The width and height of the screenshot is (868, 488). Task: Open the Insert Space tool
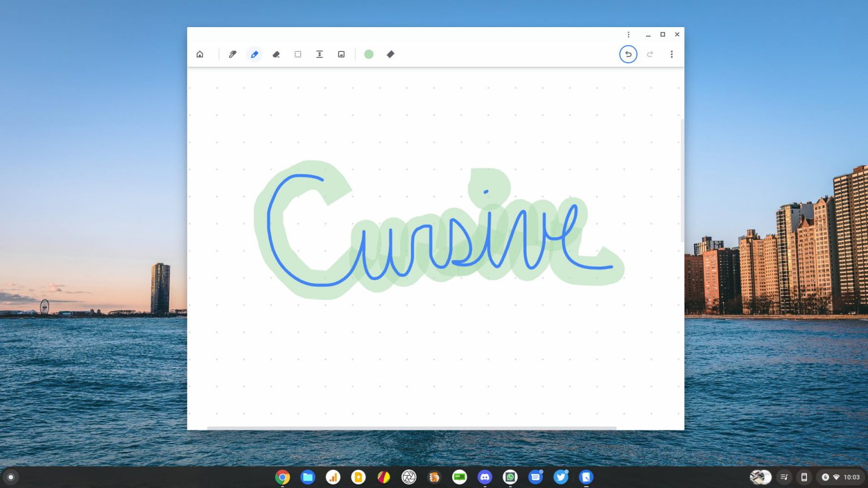click(319, 54)
